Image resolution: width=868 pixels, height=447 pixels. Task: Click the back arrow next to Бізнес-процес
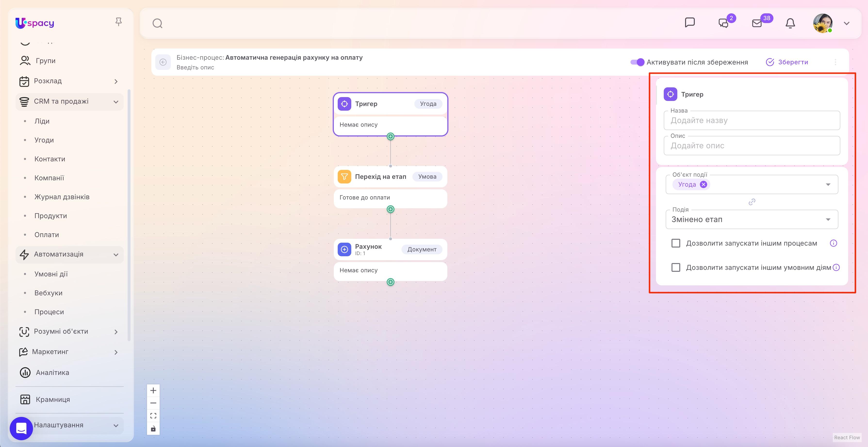[163, 62]
